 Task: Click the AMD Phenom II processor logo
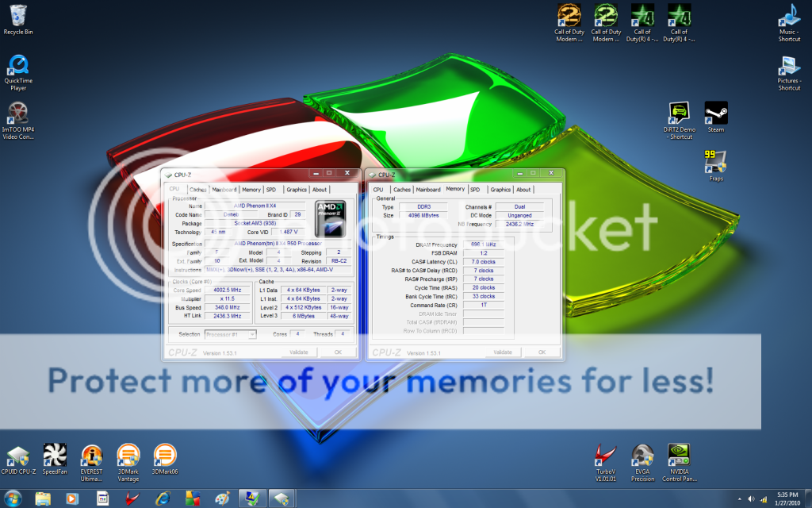pos(331,219)
